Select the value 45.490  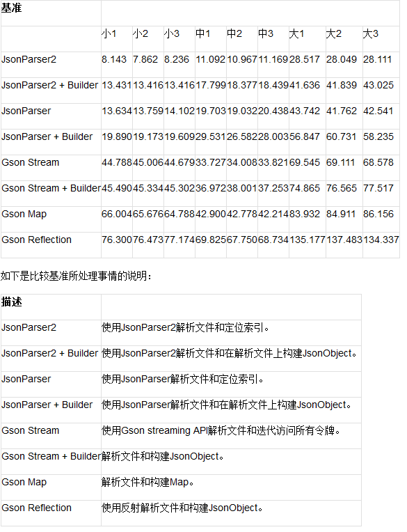point(117,188)
